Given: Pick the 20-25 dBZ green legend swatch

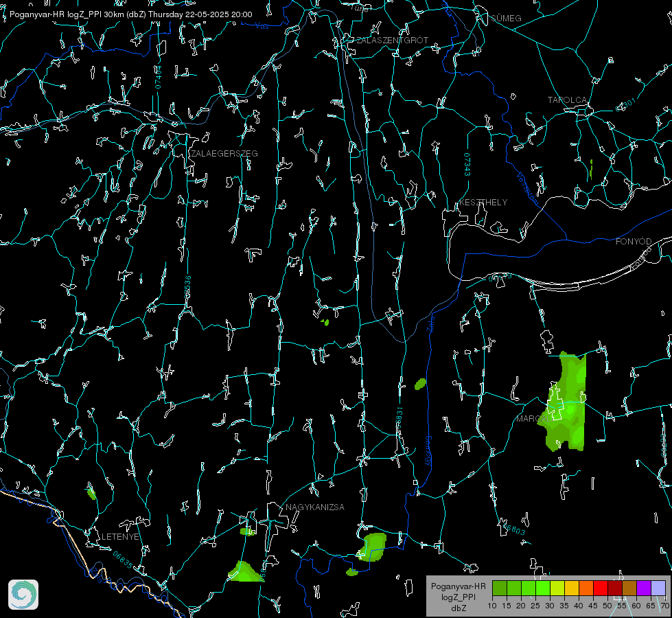Looking at the screenshot, I should (x=529, y=588).
